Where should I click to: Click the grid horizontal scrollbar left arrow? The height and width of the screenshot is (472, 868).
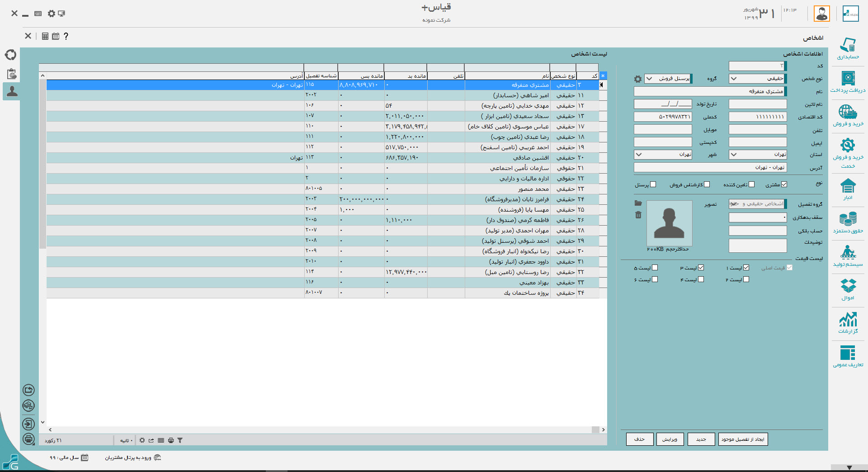[x=50, y=430]
